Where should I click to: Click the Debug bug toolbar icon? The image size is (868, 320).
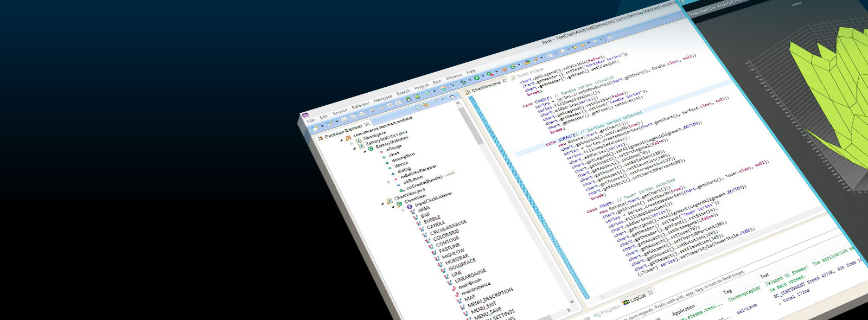tap(463, 82)
